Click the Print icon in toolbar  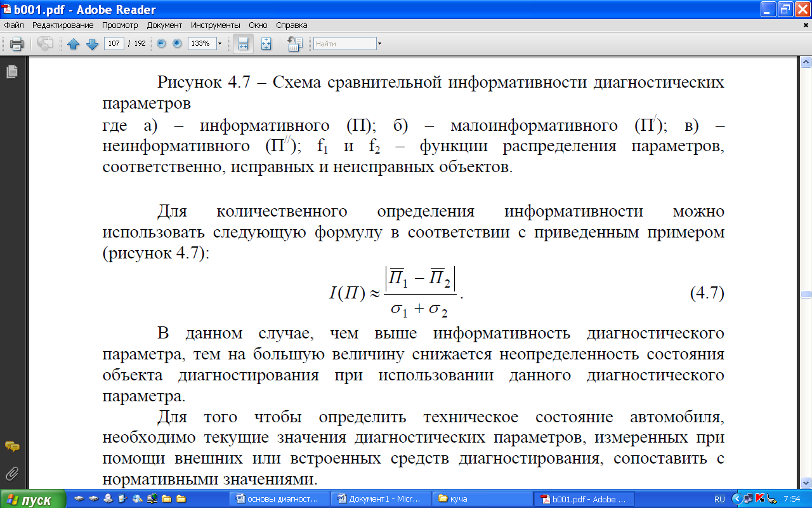(16, 44)
